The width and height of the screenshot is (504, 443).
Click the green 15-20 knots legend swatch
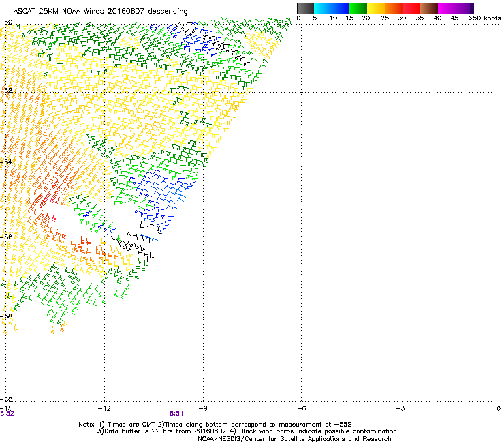(x=358, y=8)
